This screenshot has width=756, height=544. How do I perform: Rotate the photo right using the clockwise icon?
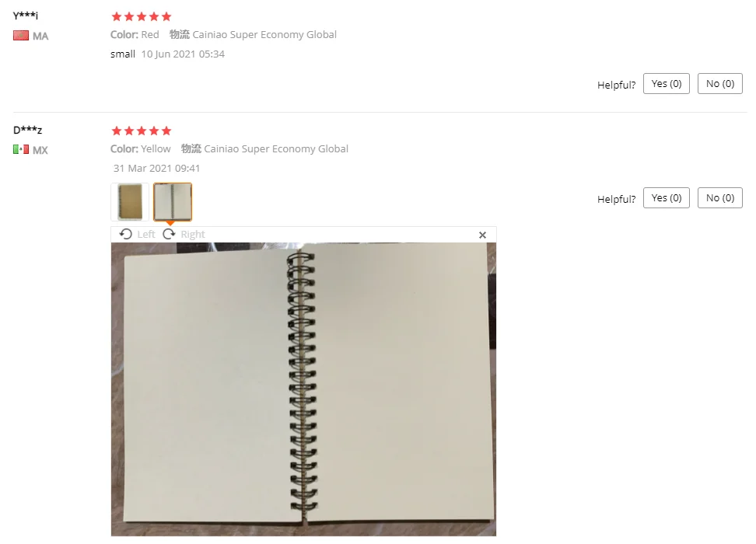pos(170,234)
